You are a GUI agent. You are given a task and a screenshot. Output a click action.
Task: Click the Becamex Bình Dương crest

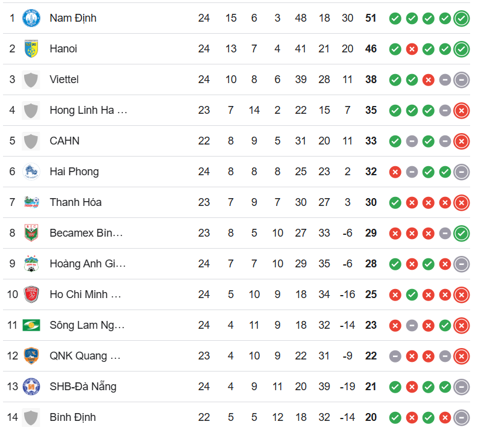pos(31,233)
